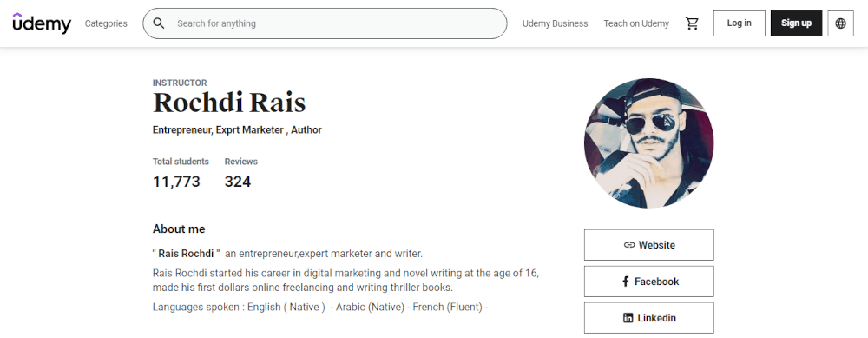Click the Reviews count 324
Viewport: 868px width, 338px height.
(x=238, y=182)
